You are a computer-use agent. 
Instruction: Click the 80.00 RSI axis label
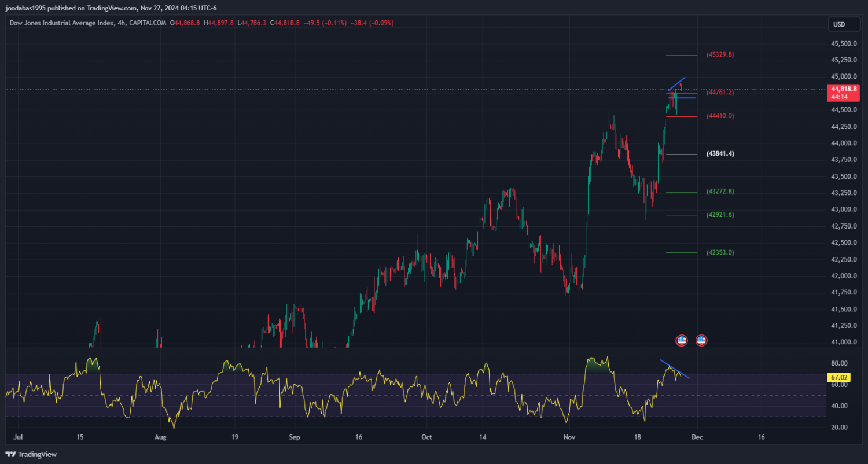coord(840,363)
